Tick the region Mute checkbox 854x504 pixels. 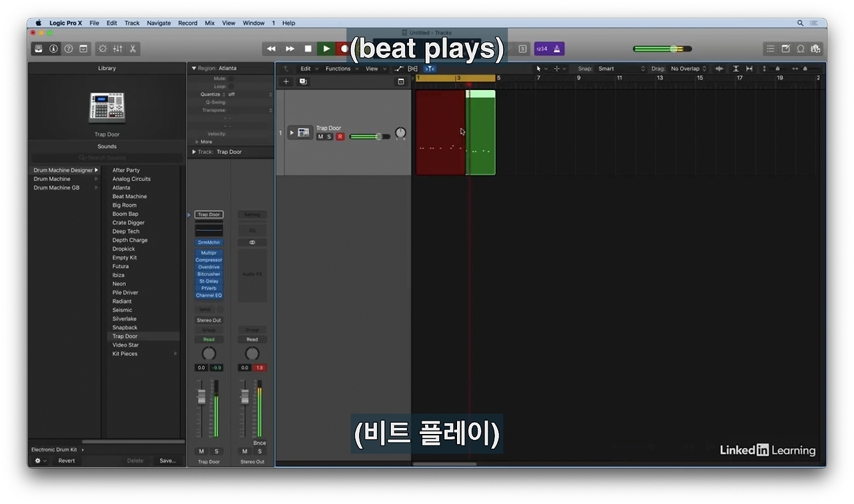[231, 78]
